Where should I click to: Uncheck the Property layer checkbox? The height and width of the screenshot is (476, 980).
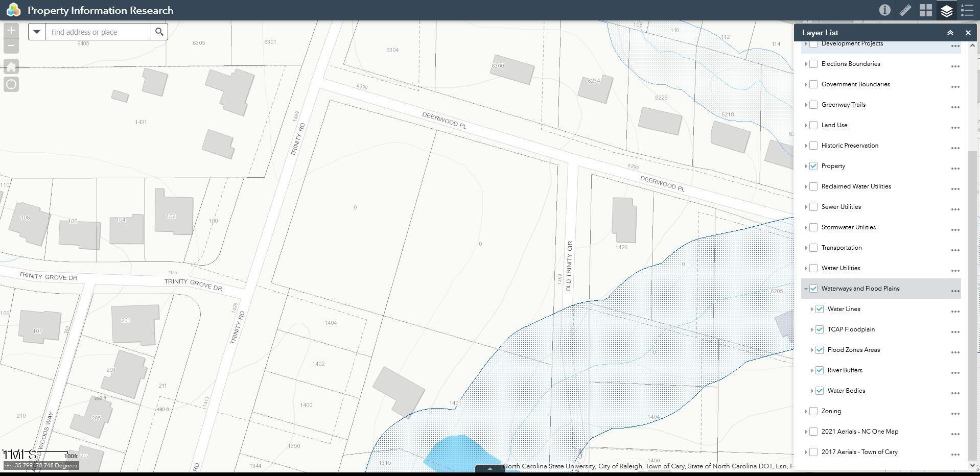(x=813, y=166)
